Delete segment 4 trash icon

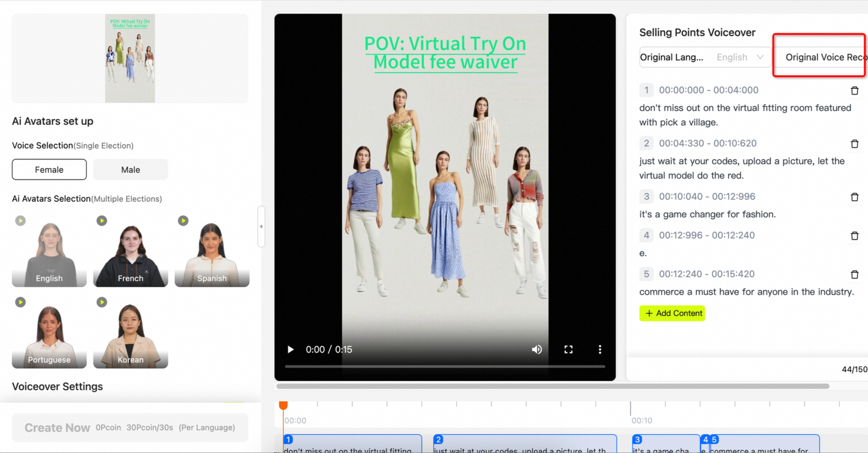coord(855,235)
